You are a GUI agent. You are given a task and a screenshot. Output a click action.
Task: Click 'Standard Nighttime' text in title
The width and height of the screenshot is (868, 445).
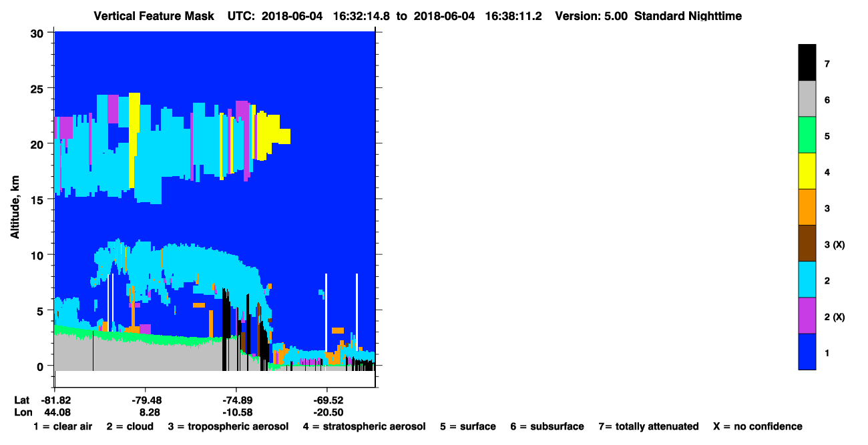click(x=688, y=15)
